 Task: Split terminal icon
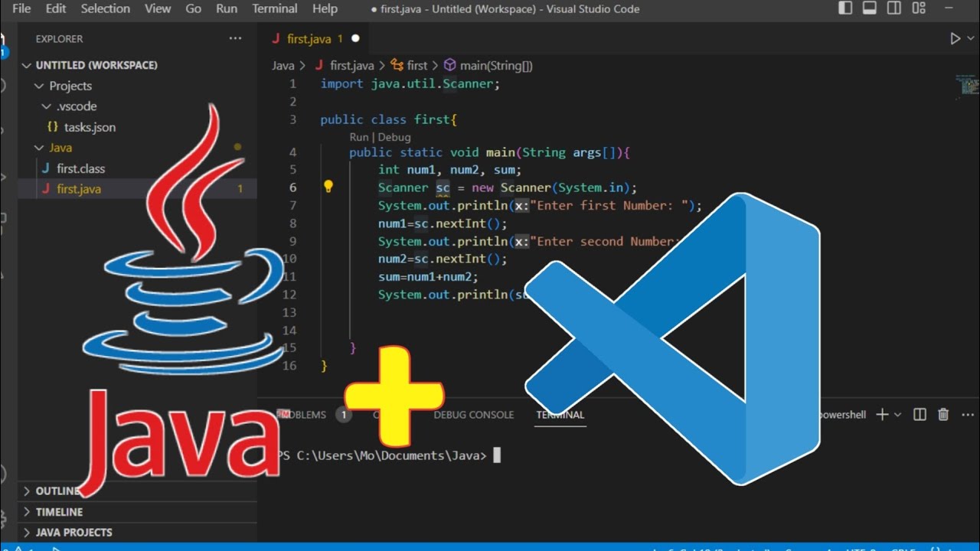coord(920,414)
